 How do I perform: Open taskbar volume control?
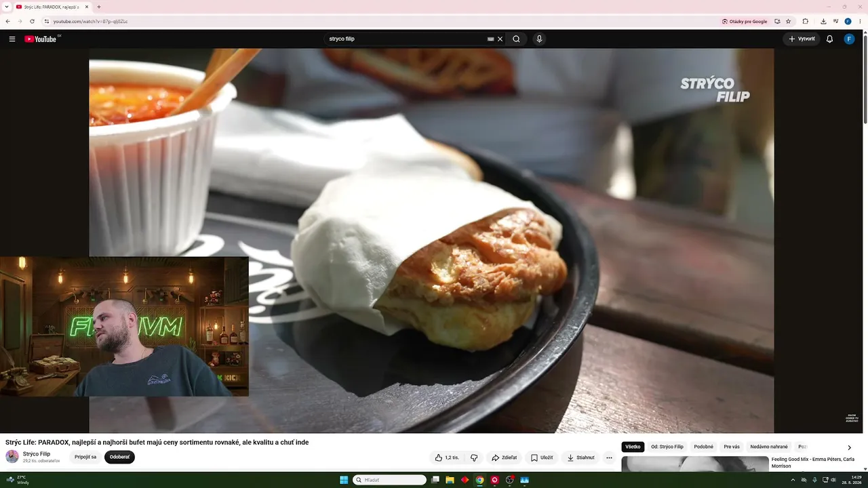pyautogui.click(x=833, y=480)
